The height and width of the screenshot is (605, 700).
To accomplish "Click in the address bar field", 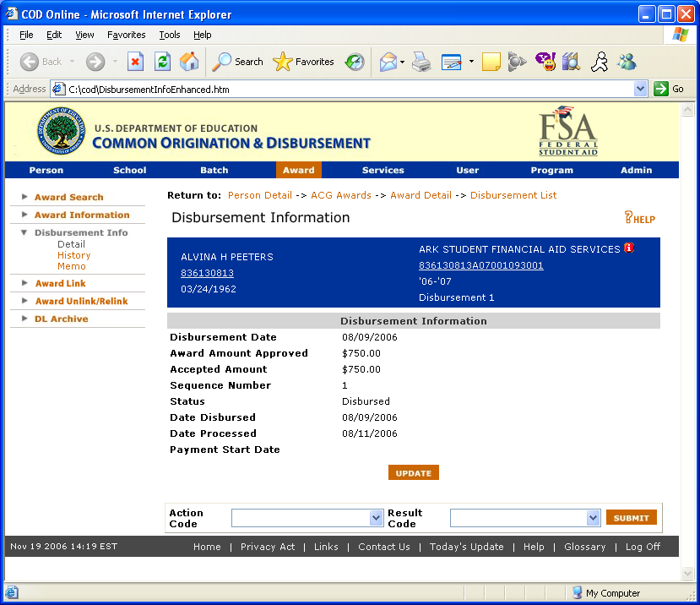I will [346, 89].
